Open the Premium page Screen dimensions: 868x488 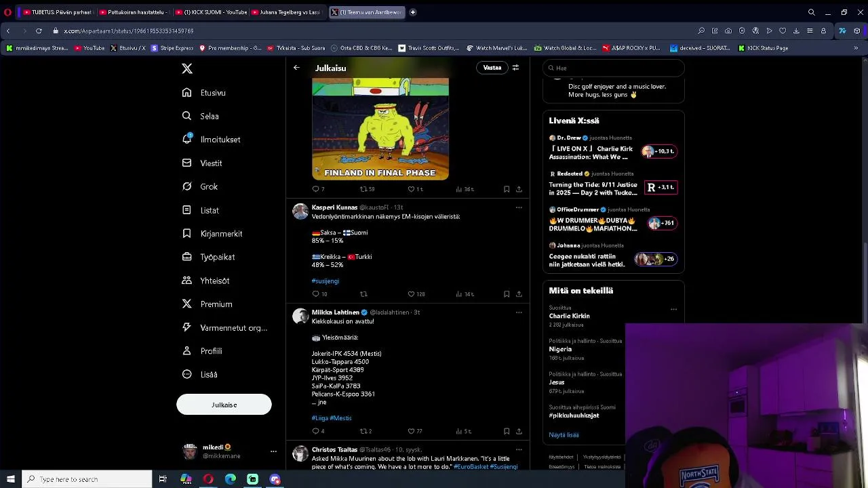[x=208, y=304]
